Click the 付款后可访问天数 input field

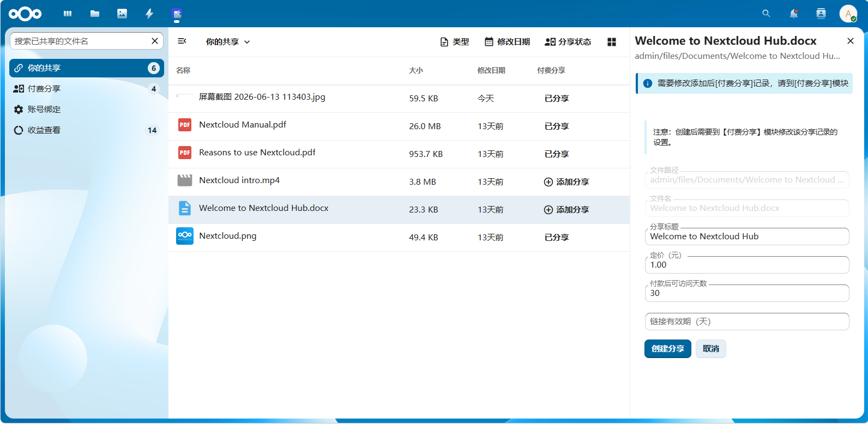(747, 293)
